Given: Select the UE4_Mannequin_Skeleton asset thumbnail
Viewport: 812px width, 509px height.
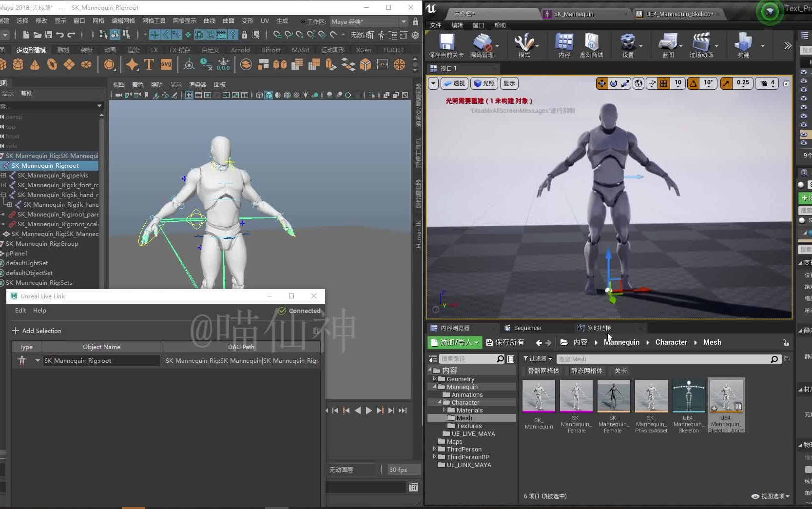Looking at the screenshot, I should click(x=688, y=396).
